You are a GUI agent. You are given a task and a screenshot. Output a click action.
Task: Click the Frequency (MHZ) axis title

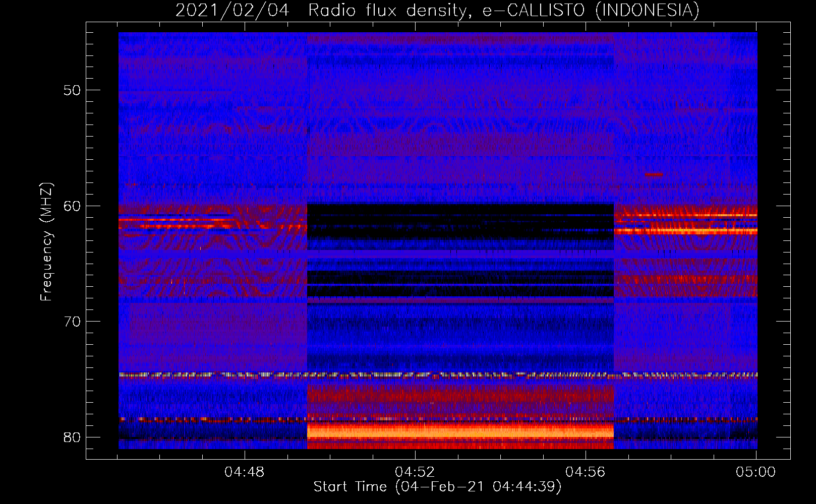coord(46,242)
